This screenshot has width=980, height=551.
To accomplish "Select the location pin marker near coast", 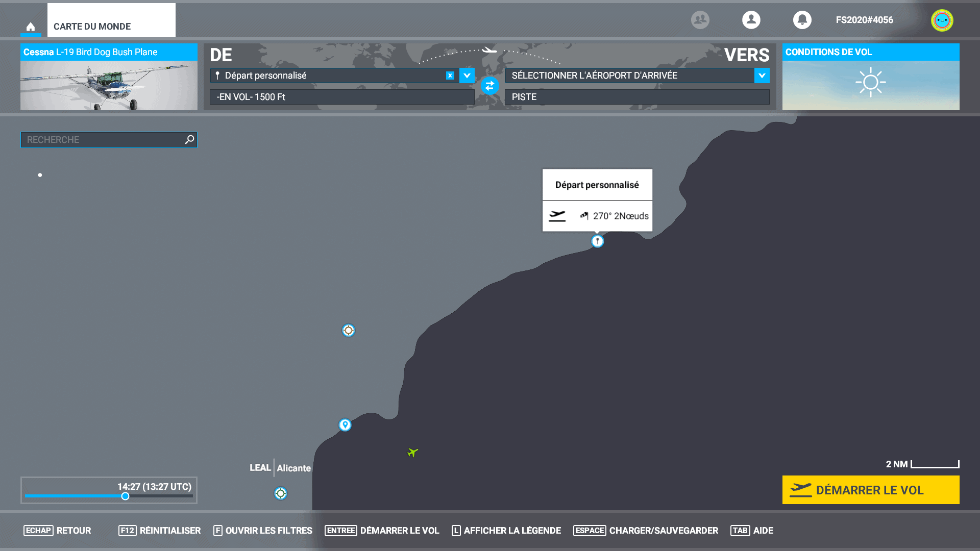I will [x=345, y=424].
